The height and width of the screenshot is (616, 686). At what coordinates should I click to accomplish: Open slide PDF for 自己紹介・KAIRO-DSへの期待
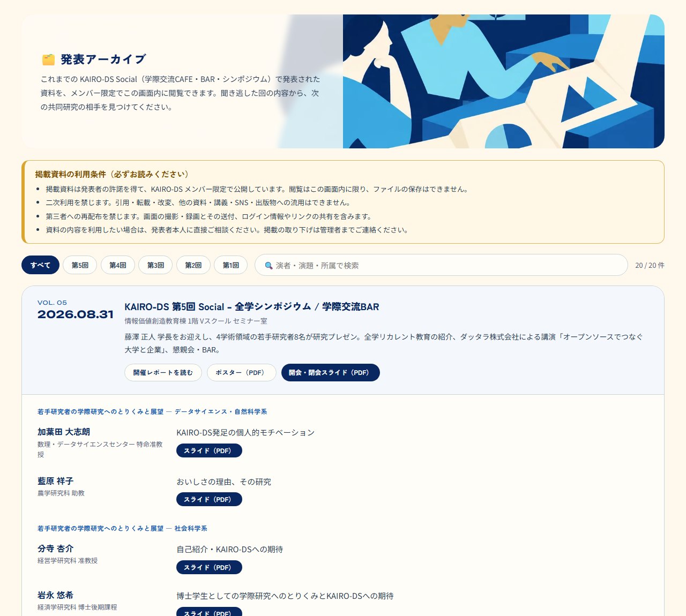[x=209, y=567]
